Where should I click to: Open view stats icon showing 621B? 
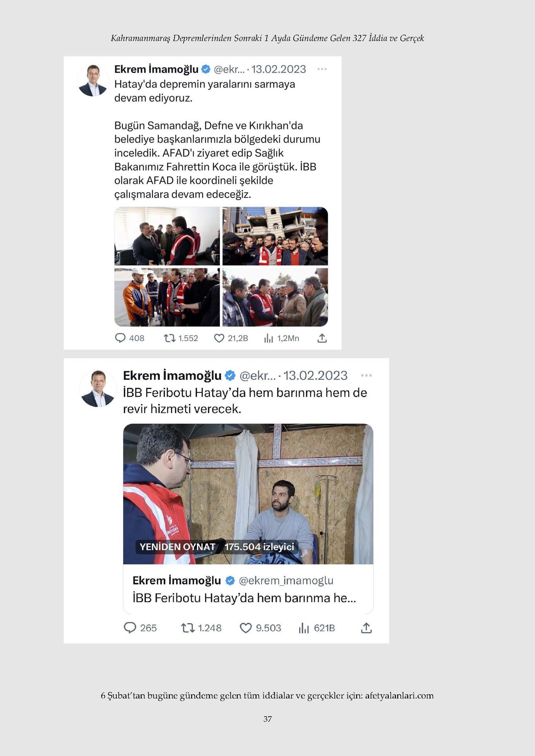pos(304,628)
